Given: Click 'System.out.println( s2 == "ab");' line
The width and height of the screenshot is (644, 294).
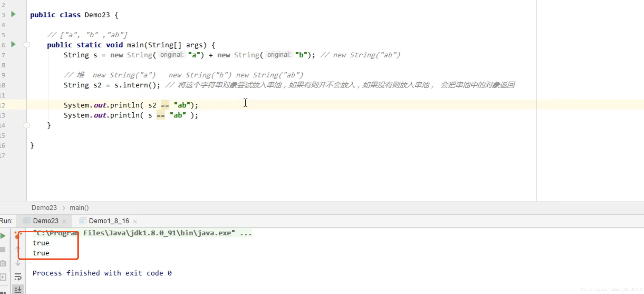Looking at the screenshot, I should click(131, 105).
